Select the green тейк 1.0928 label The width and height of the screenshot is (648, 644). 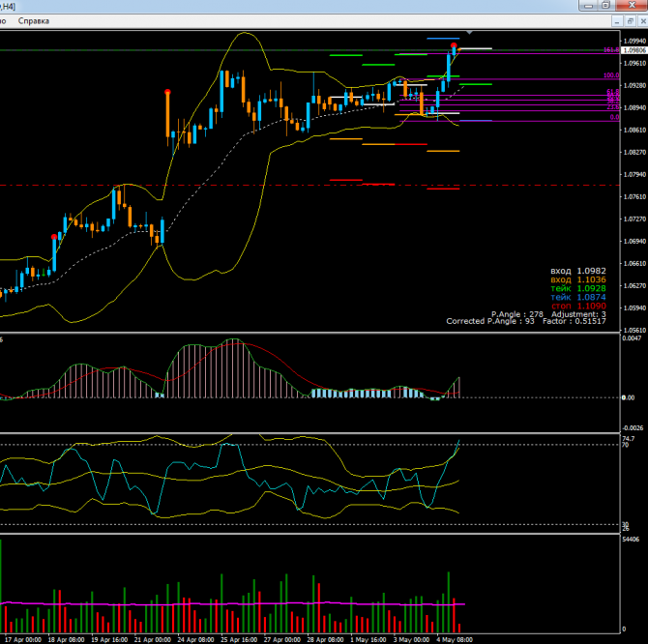point(578,288)
